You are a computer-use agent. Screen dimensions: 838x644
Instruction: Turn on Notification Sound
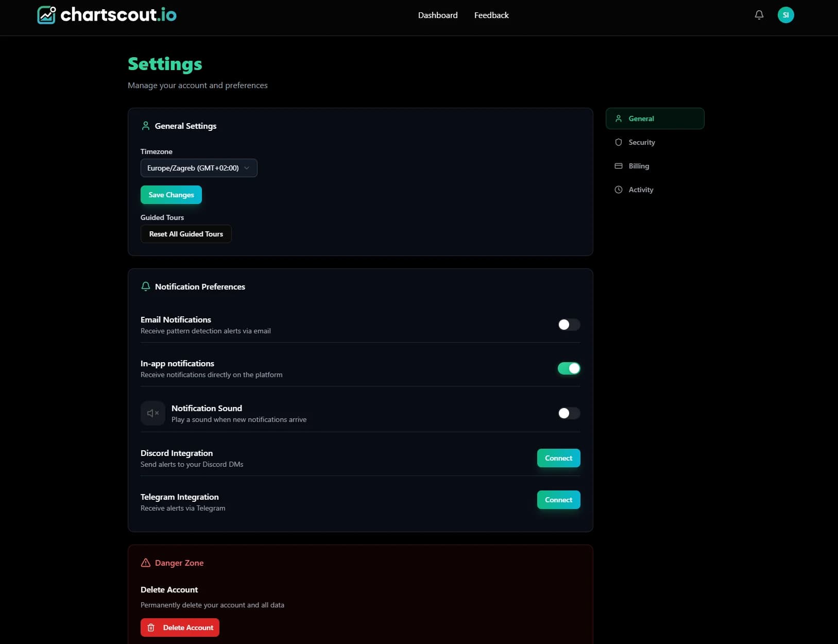[568, 413]
